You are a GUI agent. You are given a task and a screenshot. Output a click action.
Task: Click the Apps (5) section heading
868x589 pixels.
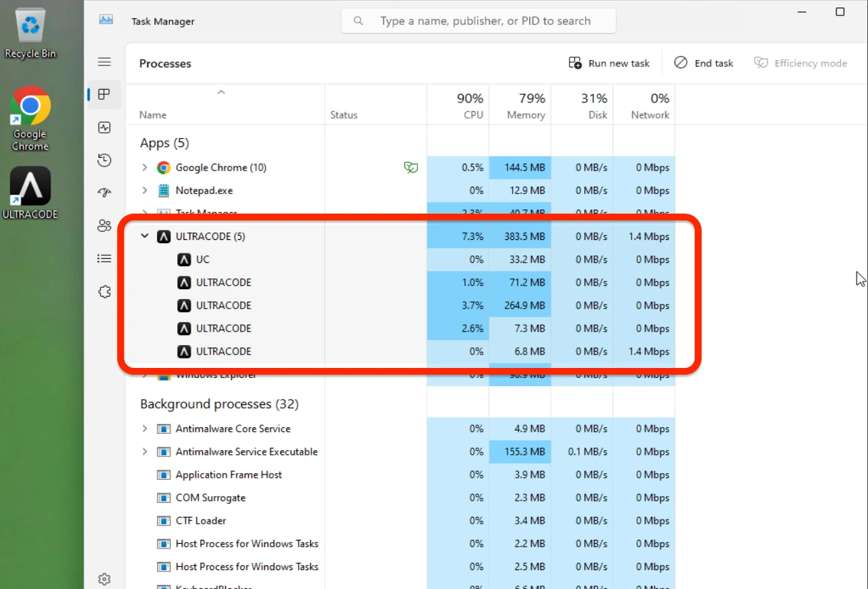coord(164,143)
